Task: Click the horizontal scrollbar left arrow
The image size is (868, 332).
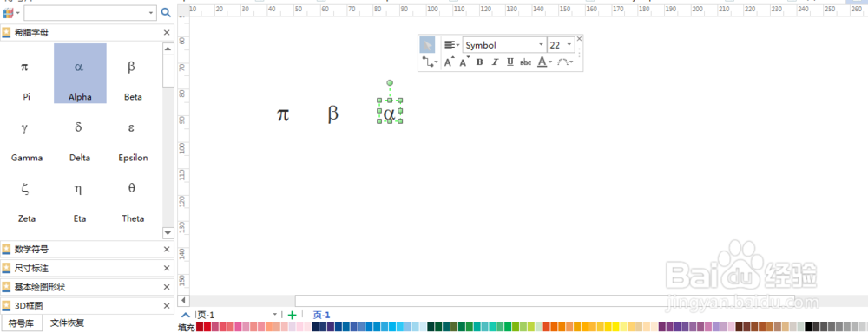Action: (x=183, y=301)
